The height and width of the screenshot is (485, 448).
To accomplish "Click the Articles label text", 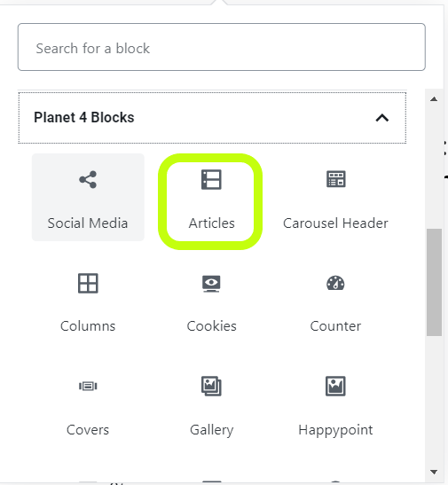I will click(212, 223).
